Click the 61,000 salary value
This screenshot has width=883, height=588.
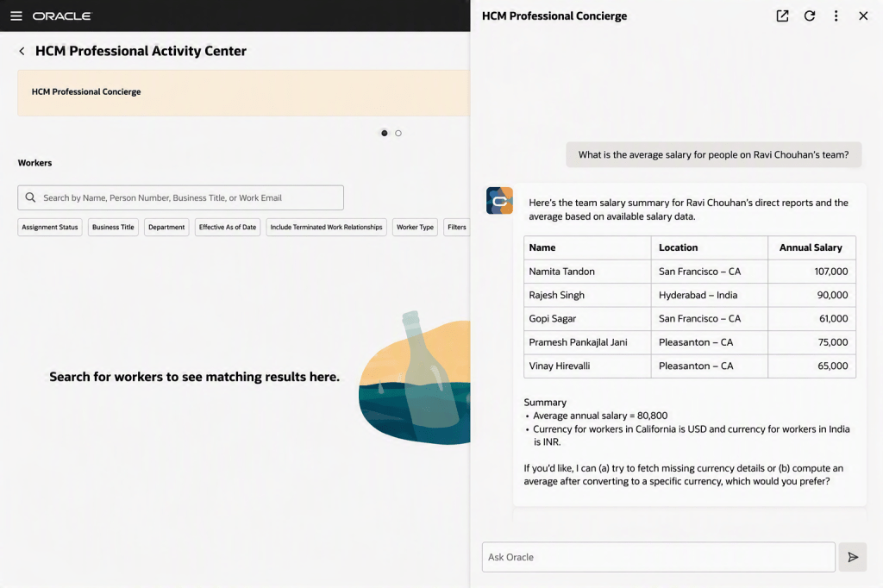point(834,319)
